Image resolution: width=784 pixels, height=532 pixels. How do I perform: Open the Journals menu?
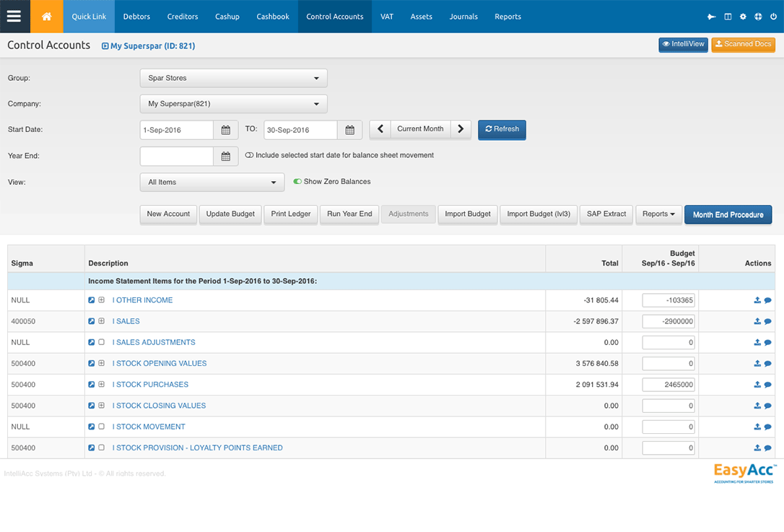point(463,17)
